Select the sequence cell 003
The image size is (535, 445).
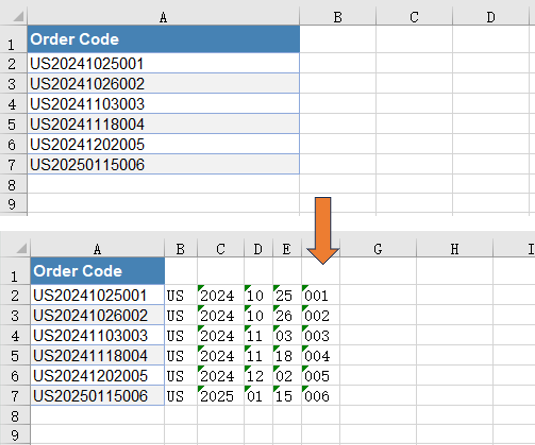point(320,335)
